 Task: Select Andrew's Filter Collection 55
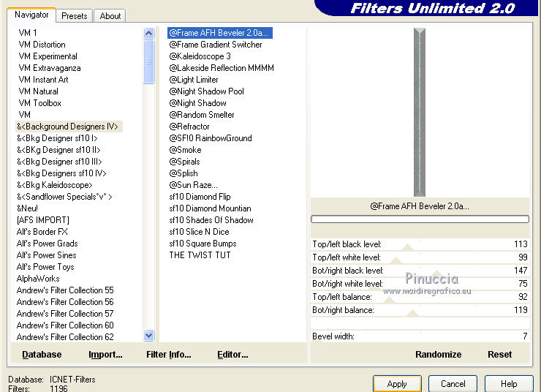pyautogui.click(x=65, y=291)
